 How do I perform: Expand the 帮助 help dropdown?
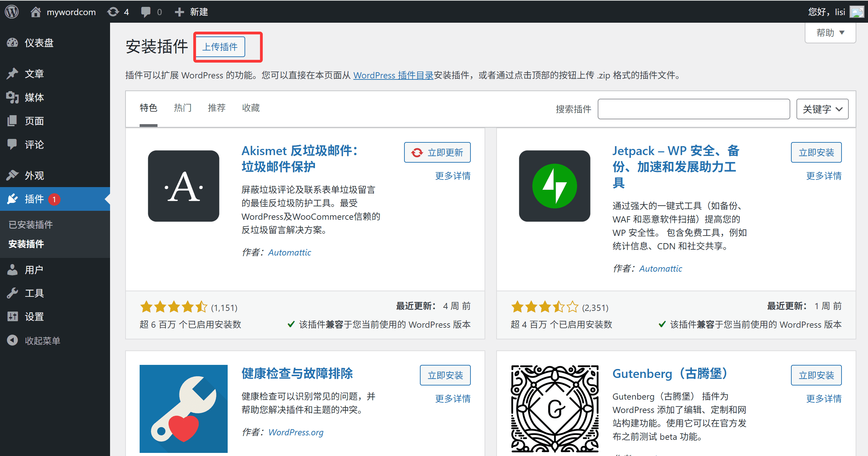pyautogui.click(x=830, y=33)
